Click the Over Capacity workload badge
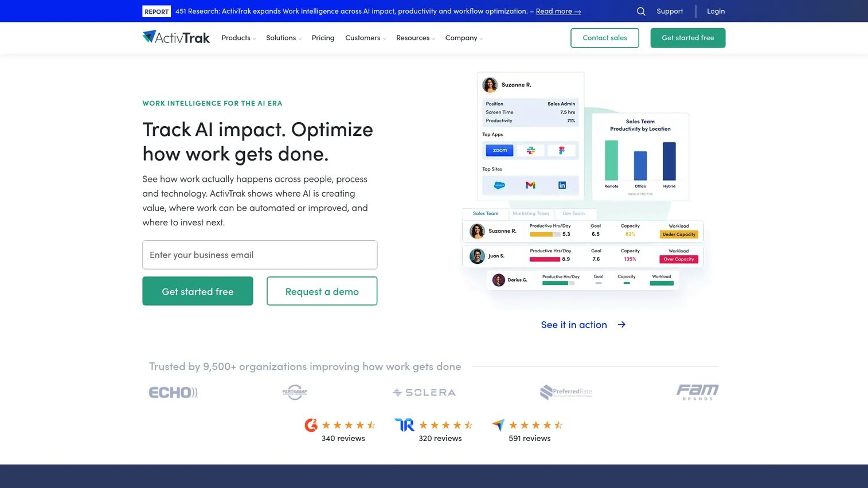The width and height of the screenshot is (868, 488). click(679, 259)
